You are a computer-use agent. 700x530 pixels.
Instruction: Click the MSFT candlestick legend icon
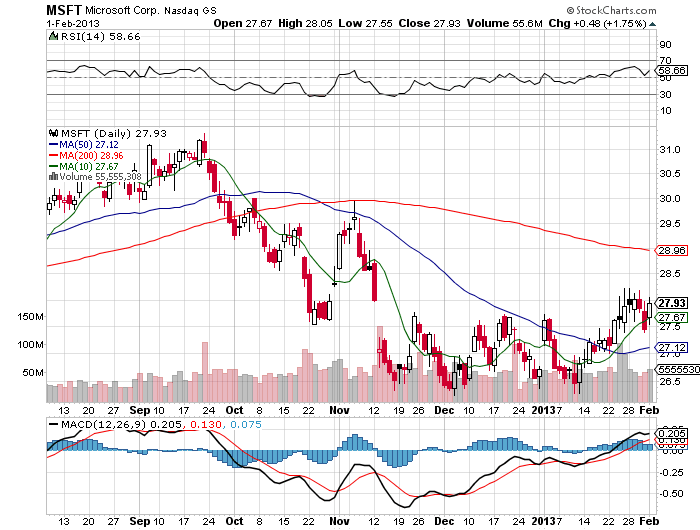54,133
